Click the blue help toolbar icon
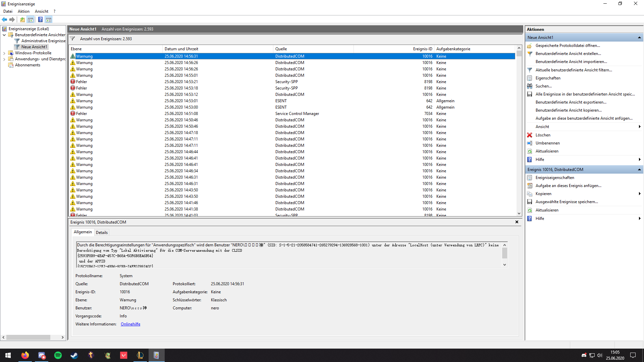The image size is (644, 362). point(40,19)
